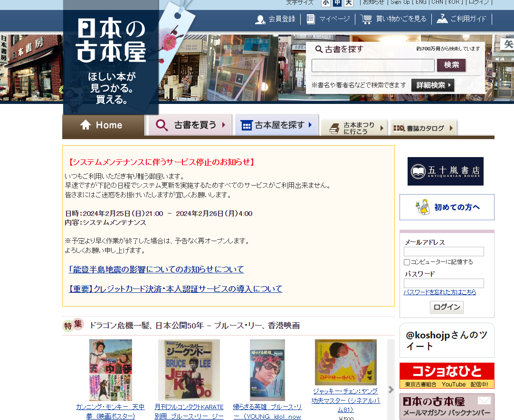Advance the featured books carousel right arrow
This screenshot has width=514, height=420.
point(391,390)
